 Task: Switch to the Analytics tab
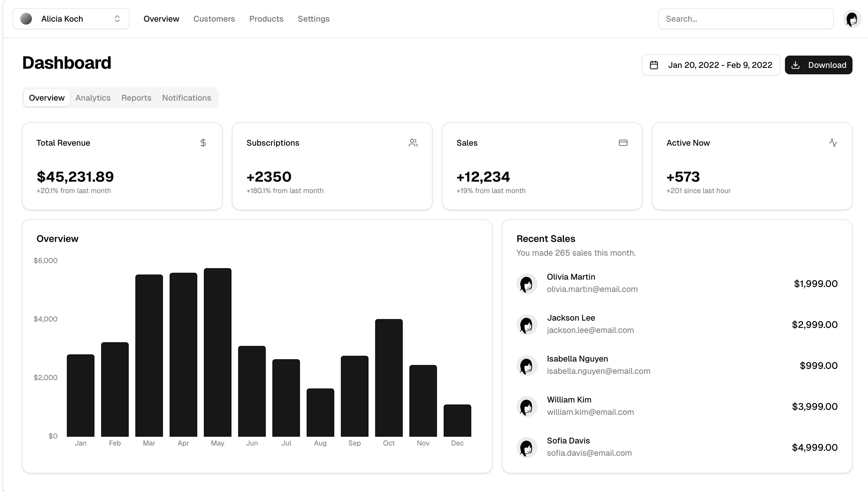(92, 98)
